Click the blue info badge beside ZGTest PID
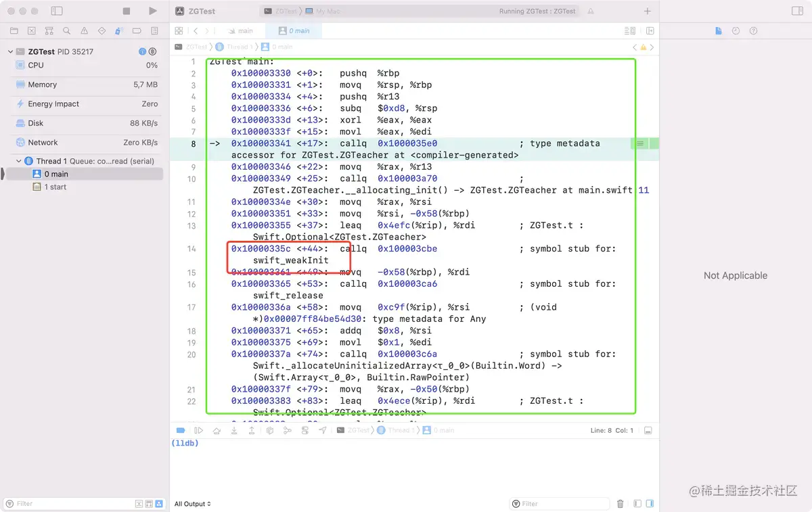This screenshot has width=812, height=512. point(142,52)
